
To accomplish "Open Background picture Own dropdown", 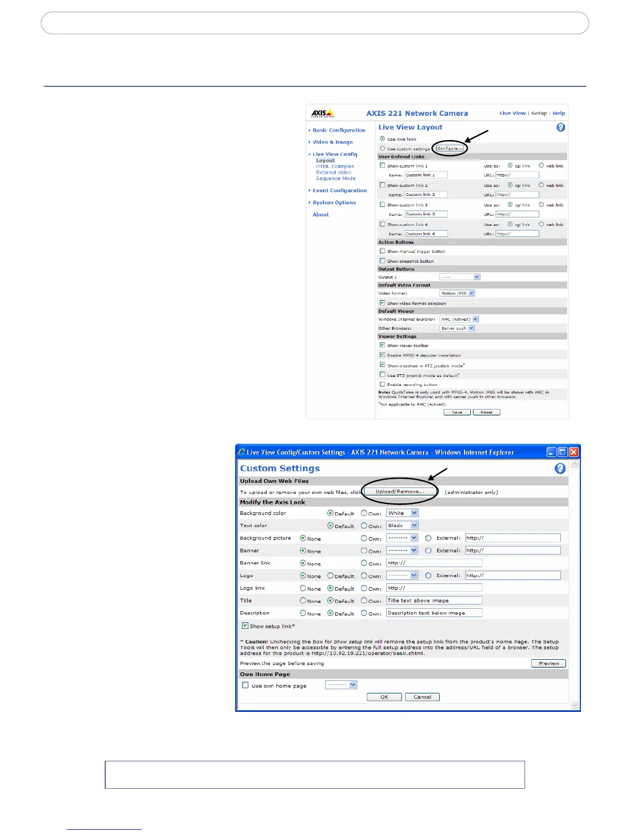I will coord(402,538).
